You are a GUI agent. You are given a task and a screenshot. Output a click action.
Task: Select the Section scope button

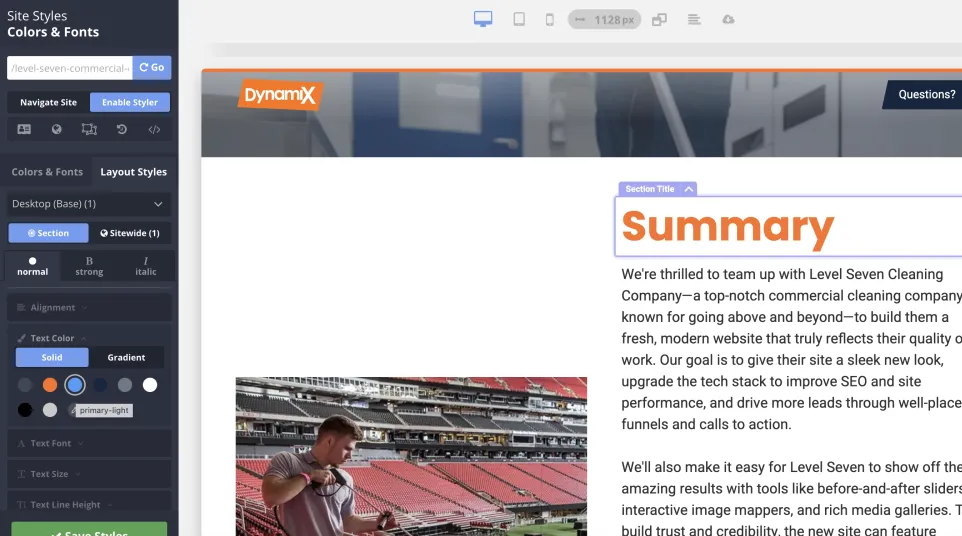click(x=48, y=233)
